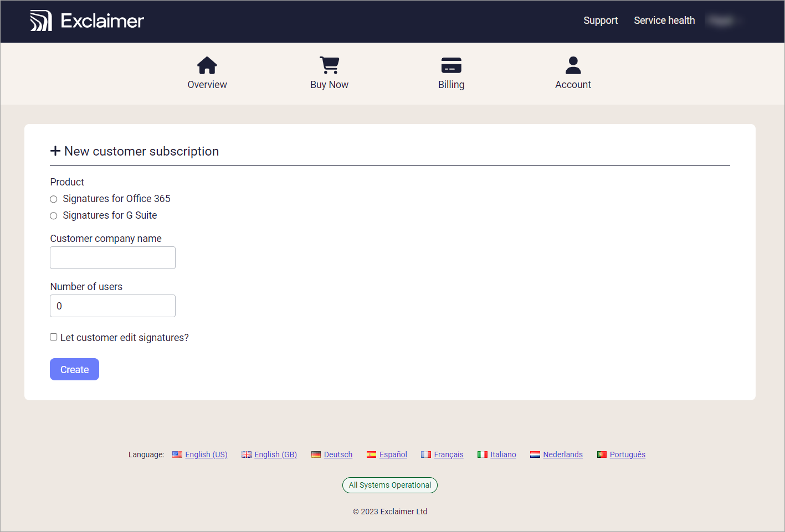Open the Overview home icon

pos(207,65)
